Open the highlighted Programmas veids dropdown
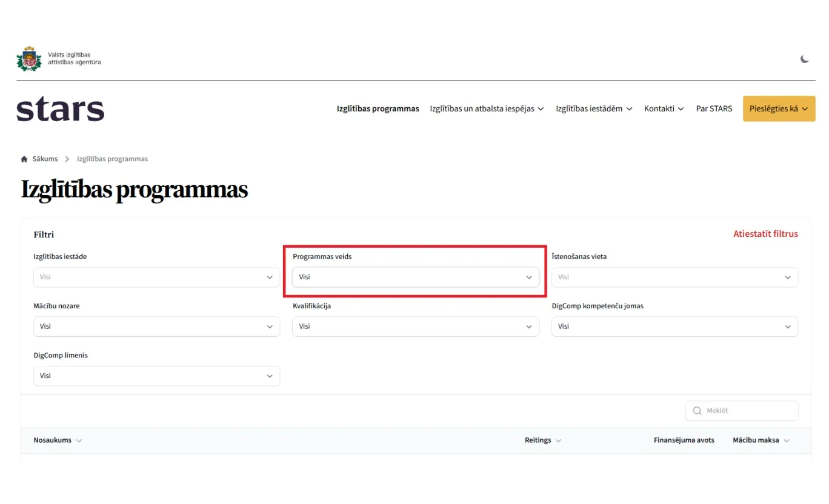This screenshot has width=829, height=504. click(x=415, y=277)
